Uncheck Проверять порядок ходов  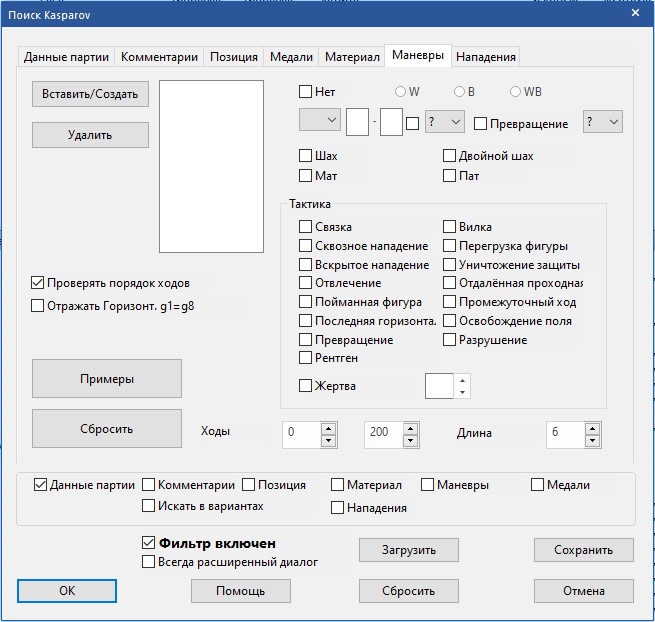pos(39,283)
